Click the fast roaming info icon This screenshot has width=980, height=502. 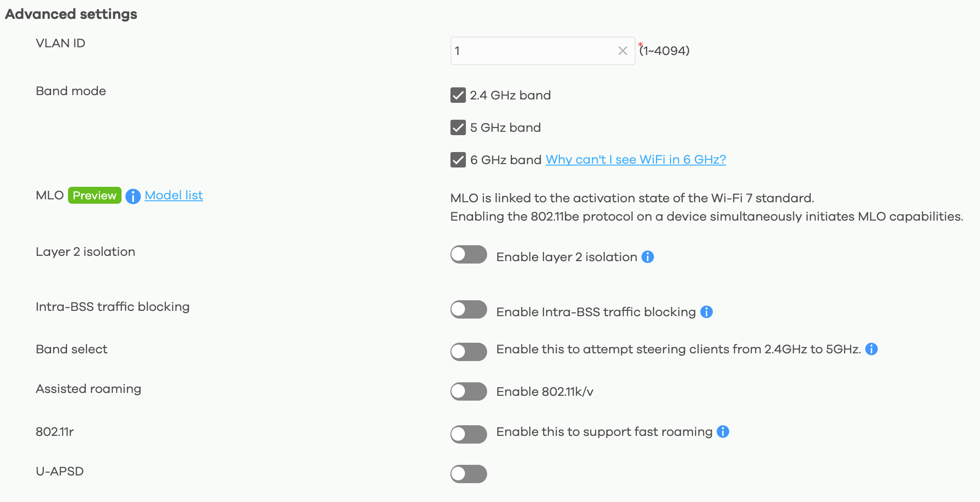[723, 432]
